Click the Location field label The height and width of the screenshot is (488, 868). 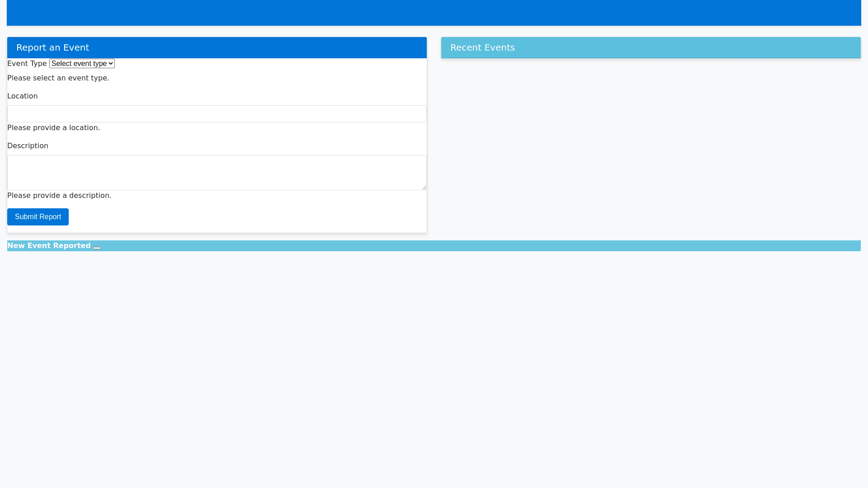pos(22,96)
